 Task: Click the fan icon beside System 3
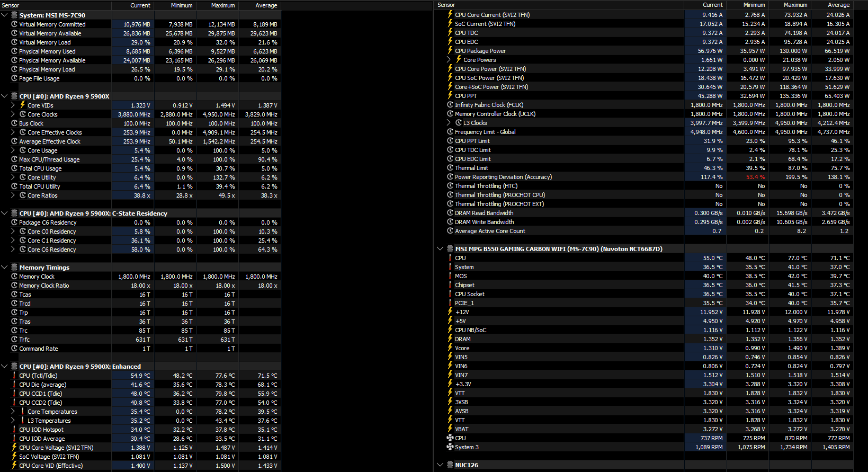450,447
